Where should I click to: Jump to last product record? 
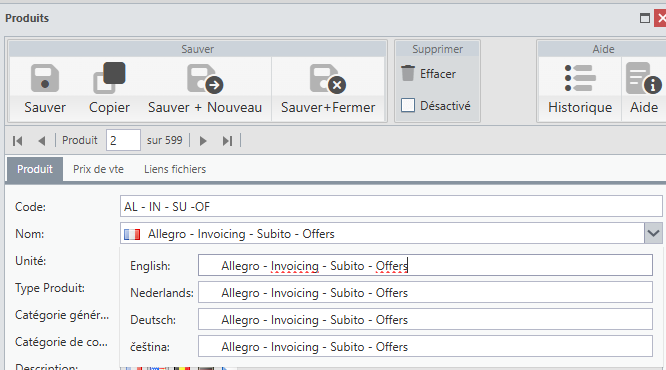point(228,141)
